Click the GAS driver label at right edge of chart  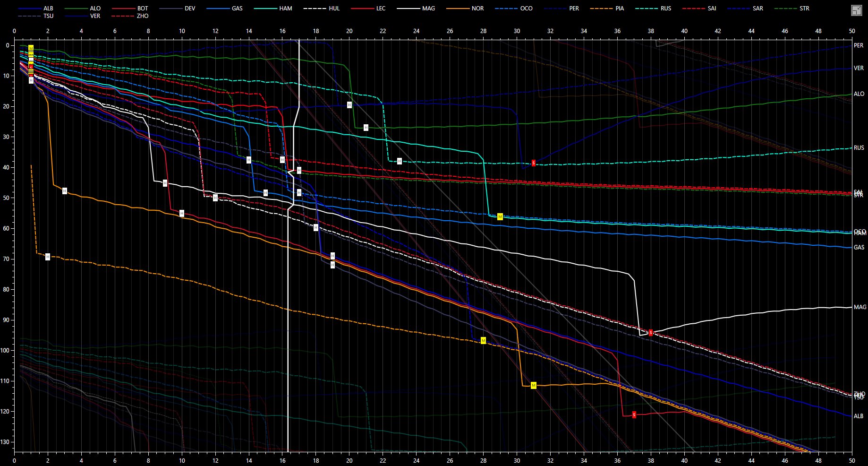859,248
